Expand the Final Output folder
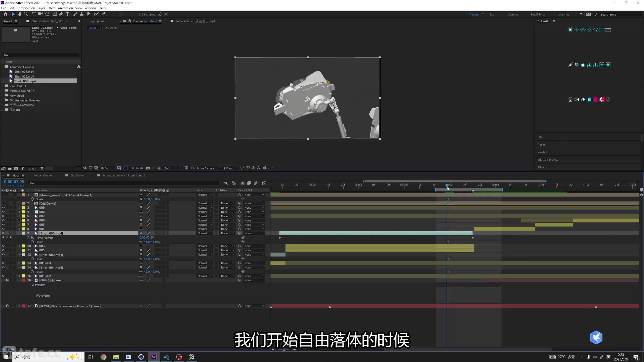This screenshot has height=362, width=644. click(x=2, y=86)
